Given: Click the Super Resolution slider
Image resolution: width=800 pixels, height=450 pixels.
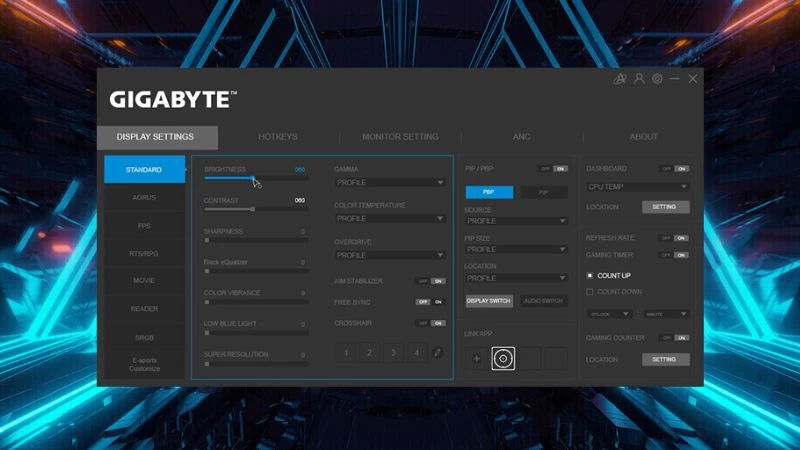Looking at the screenshot, I should pyautogui.click(x=256, y=364).
